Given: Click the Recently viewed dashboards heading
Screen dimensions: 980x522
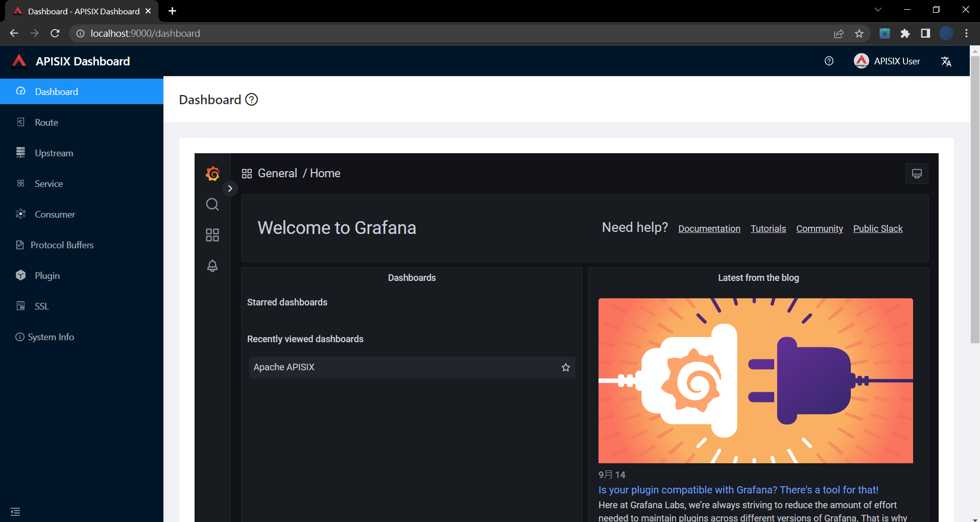Looking at the screenshot, I should (305, 339).
